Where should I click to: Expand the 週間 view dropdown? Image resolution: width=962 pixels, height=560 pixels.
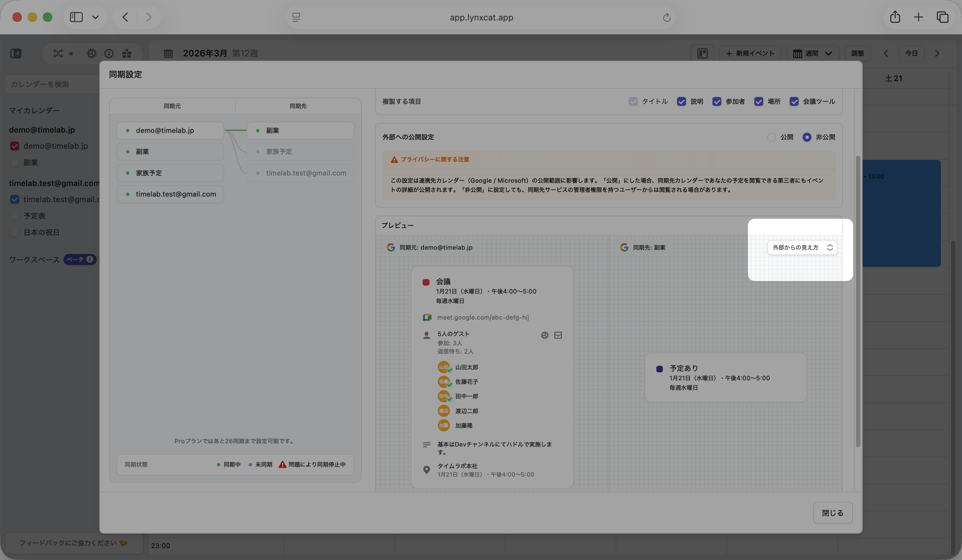(813, 53)
